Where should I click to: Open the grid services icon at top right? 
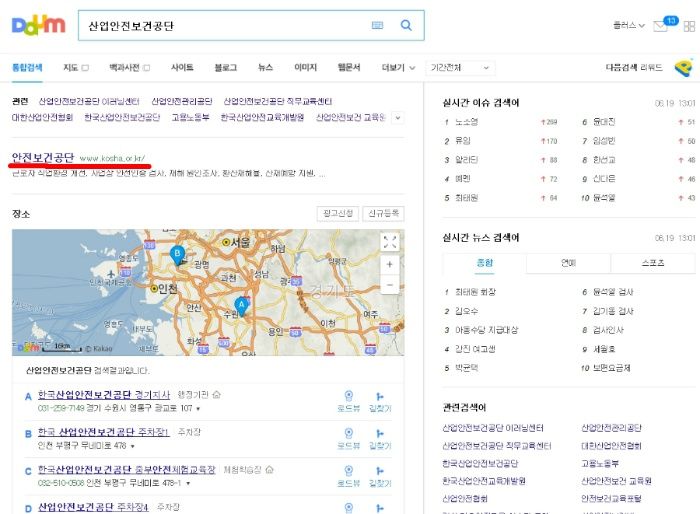tap(689, 26)
